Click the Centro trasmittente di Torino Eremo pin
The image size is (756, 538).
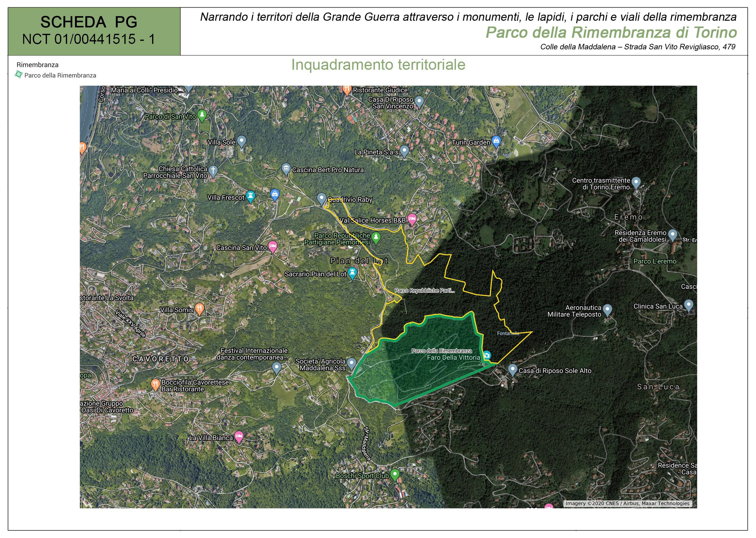636,182
